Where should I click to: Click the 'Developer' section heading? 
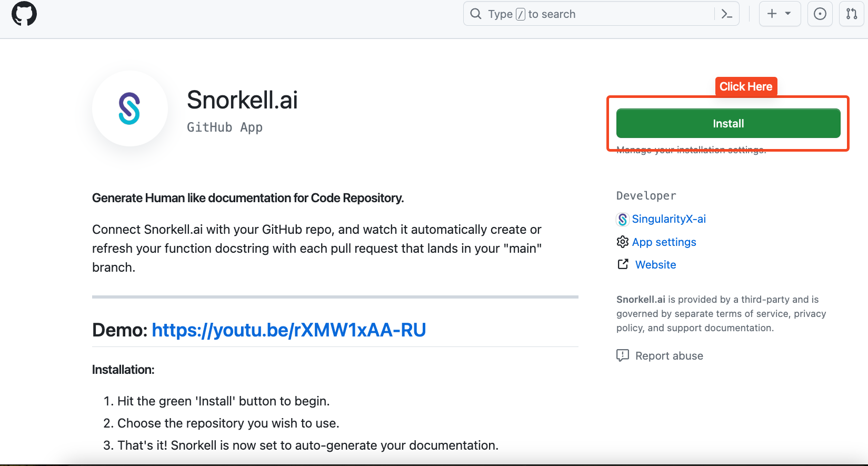[x=646, y=196]
